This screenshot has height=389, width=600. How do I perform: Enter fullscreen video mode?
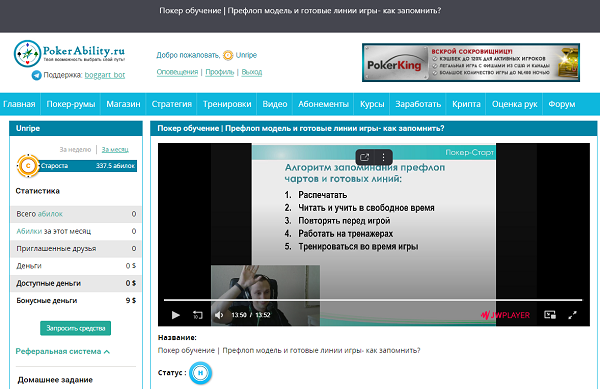point(572,315)
